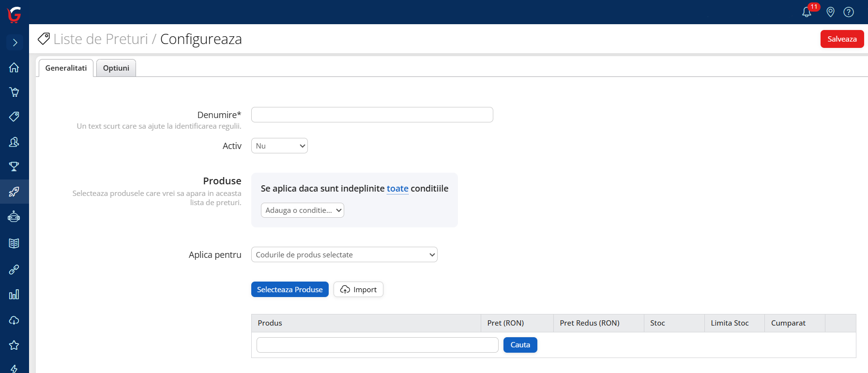Switch to the Optiuni tab
Viewport: 868px width, 373px height.
(116, 68)
